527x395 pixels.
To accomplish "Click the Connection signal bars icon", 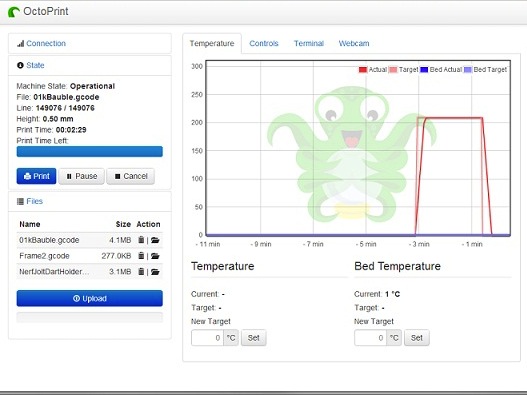I will pos(21,43).
